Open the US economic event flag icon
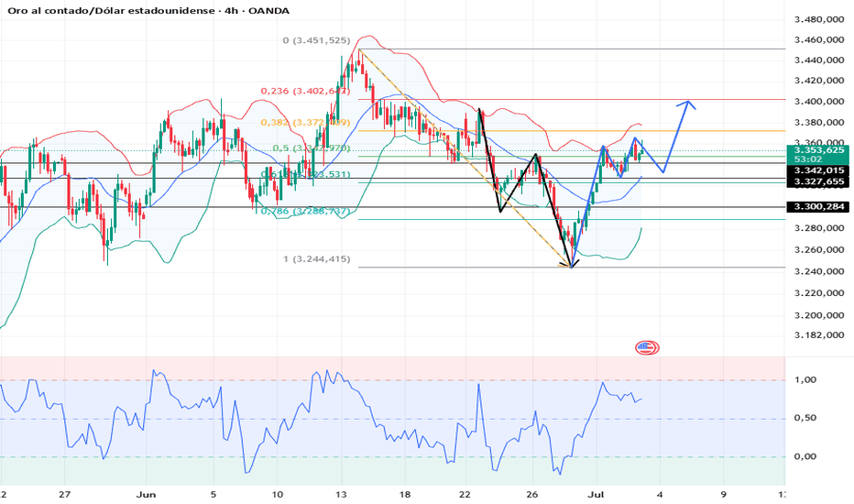854x504 pixels. [x=647, y=347]
